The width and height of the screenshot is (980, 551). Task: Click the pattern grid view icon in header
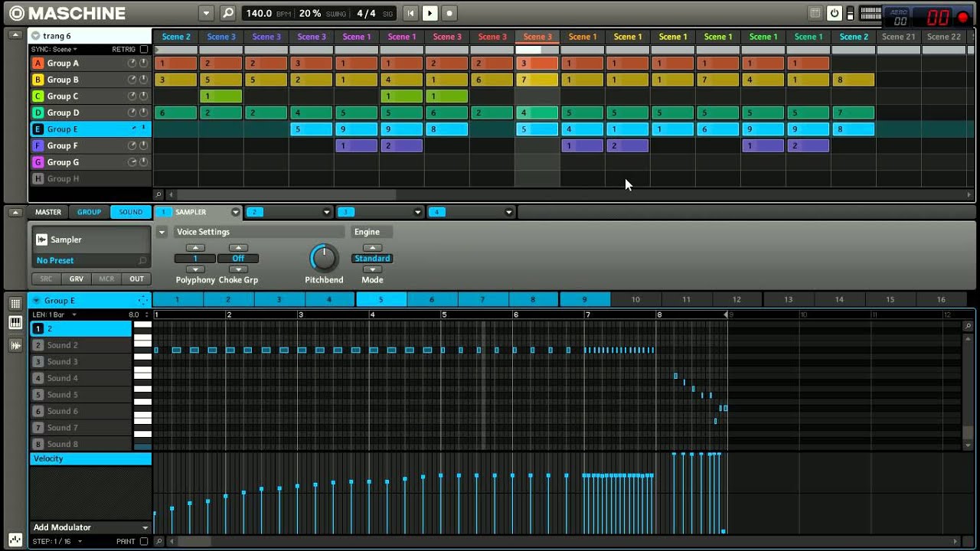(815, 13)
